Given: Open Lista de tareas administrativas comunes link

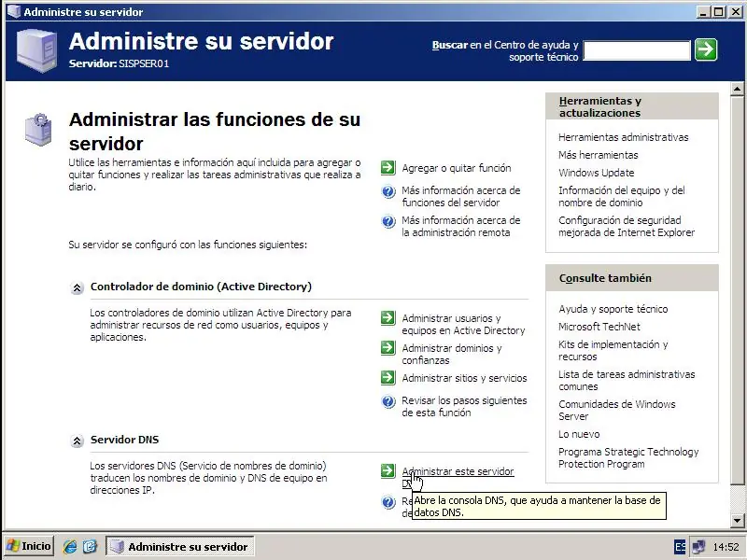Looking at the screenshot, I should point(627,381).
